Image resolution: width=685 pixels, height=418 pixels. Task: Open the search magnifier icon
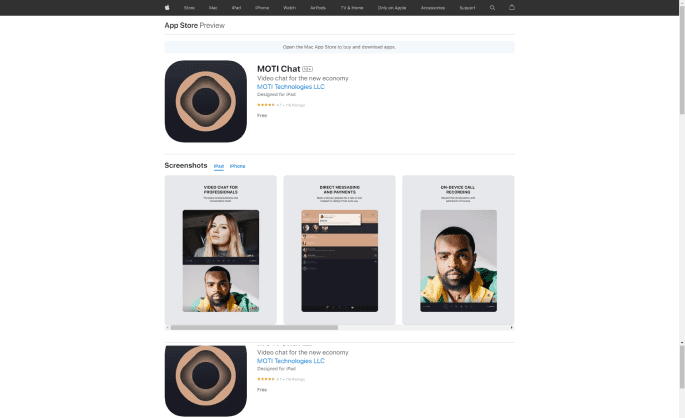click(x=492, y=7)
